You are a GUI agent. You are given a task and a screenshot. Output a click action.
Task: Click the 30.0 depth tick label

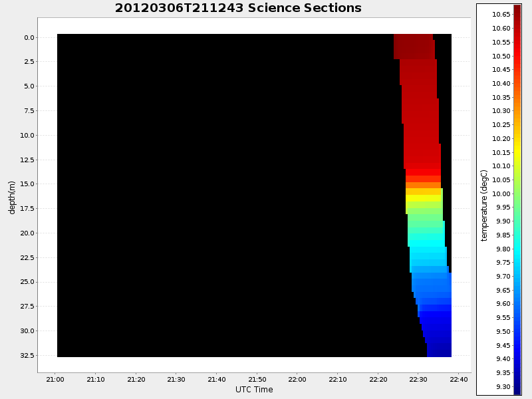[27, 331]
